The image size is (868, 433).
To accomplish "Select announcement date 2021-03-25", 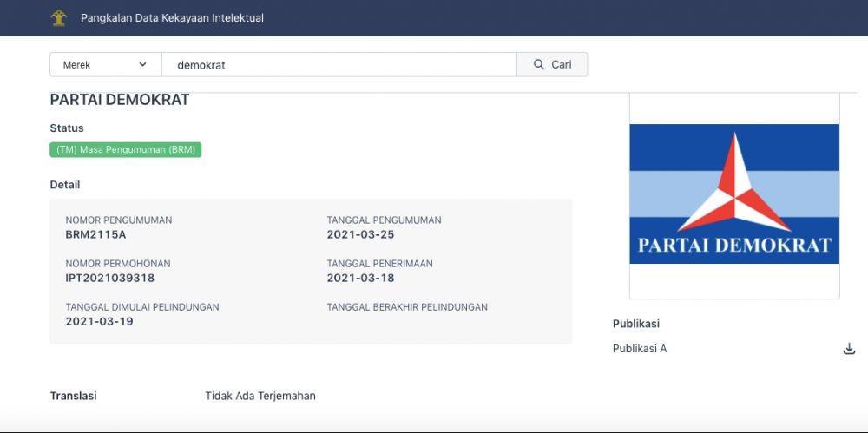I will pos(360,235).
